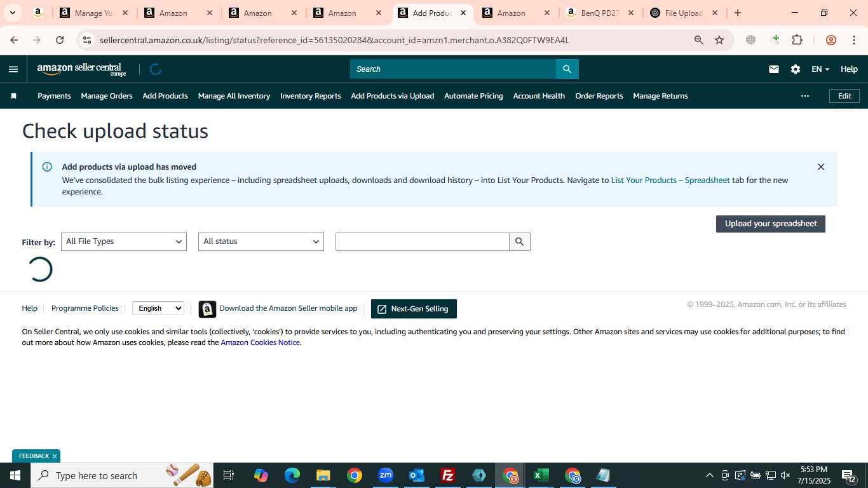This screenshot has height=488, width=868.
Task: Switch to the File Upload browser tab
Action: click(x=685, y=13)
